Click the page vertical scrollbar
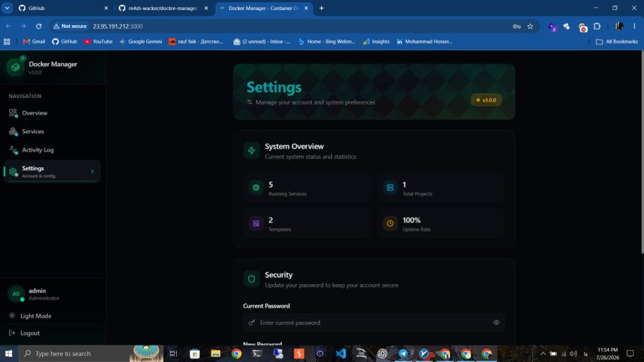This screenshot has width=644, height=362. (641, 153)
